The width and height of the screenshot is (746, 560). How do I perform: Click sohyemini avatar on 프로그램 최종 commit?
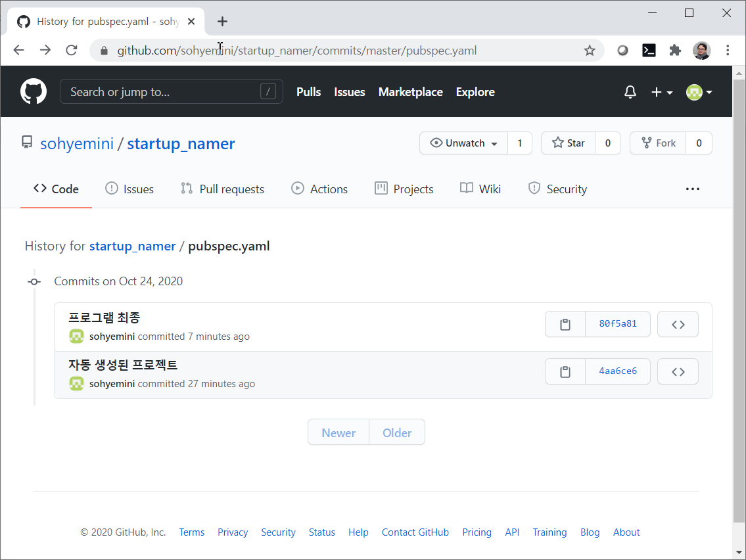point(77,337)
